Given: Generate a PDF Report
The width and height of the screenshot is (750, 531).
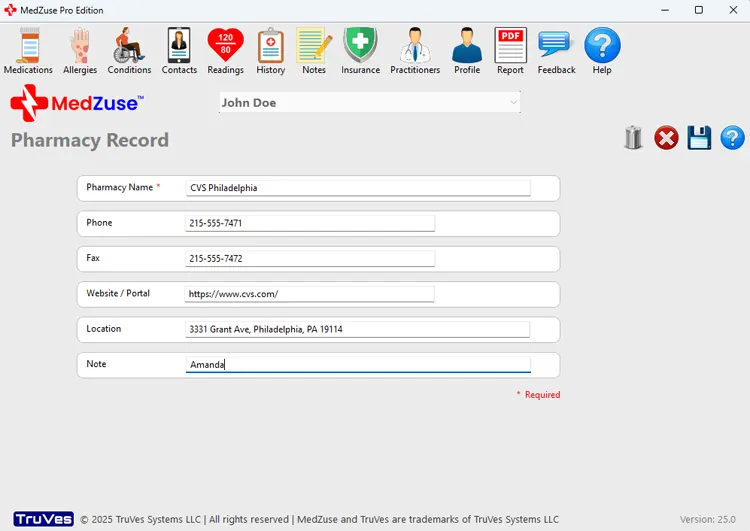Looking at the screenshot, I should click(510, 50).
